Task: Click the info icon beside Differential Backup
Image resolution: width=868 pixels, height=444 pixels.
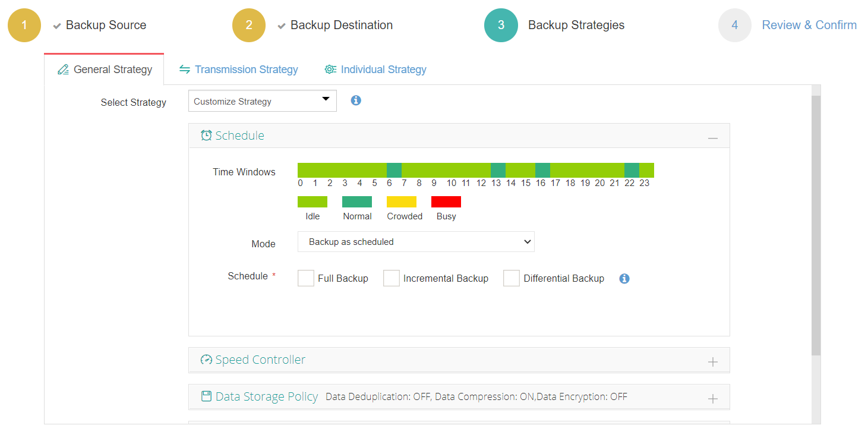Action: (624, 278)
